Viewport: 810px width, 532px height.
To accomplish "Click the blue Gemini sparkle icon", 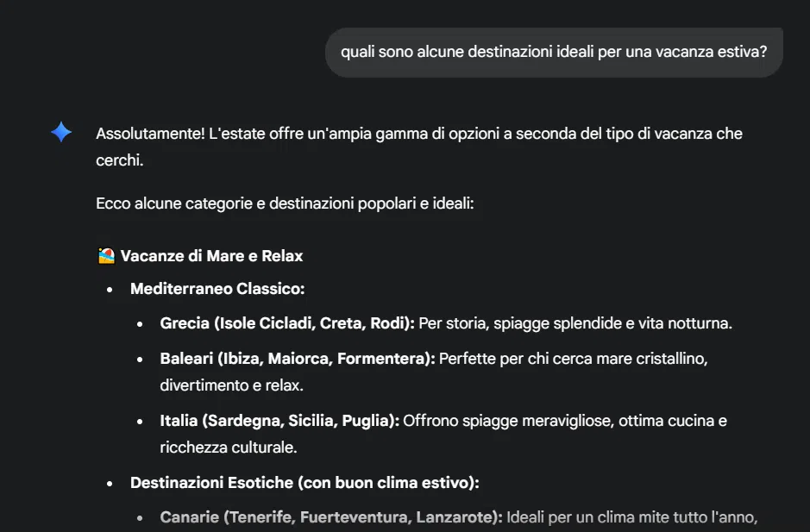I will pyautogui.click(x=61, y=132).
